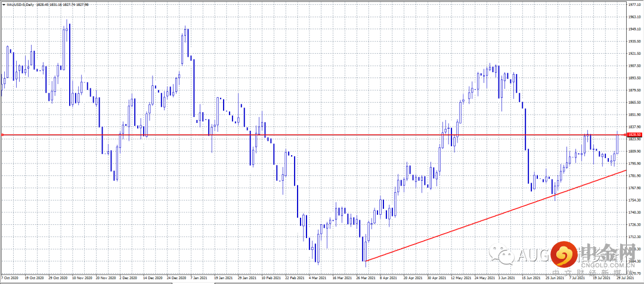
Task: Click the 1949.10 price scale label
Action: coord(635,29)
